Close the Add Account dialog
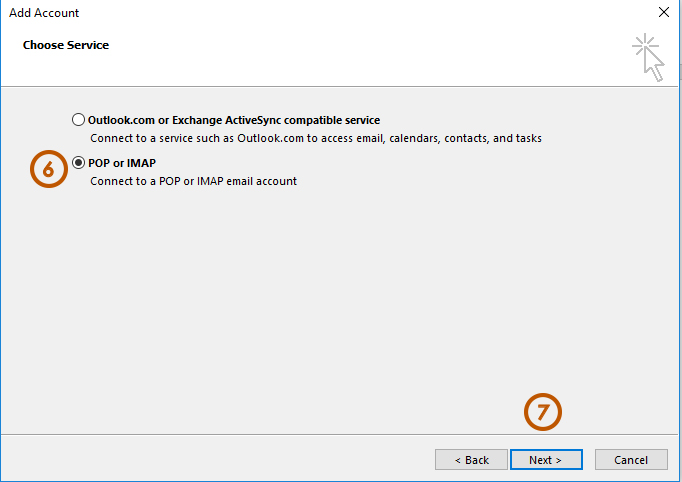 click(664, 13)
